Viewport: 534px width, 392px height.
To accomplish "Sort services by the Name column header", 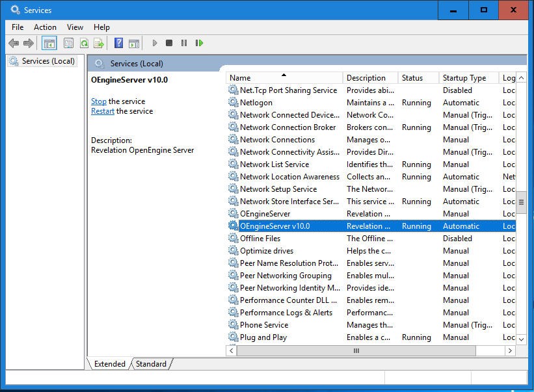I will (x=284, y=78).
